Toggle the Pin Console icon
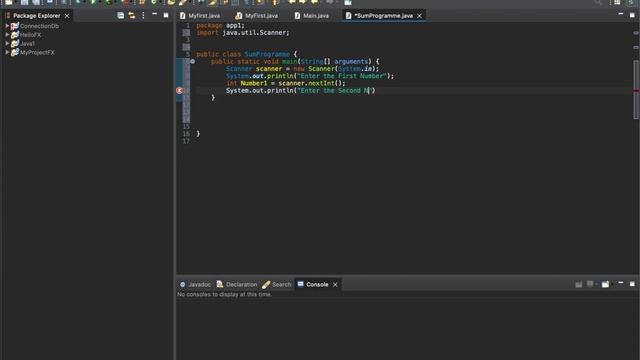 [579, 284]
